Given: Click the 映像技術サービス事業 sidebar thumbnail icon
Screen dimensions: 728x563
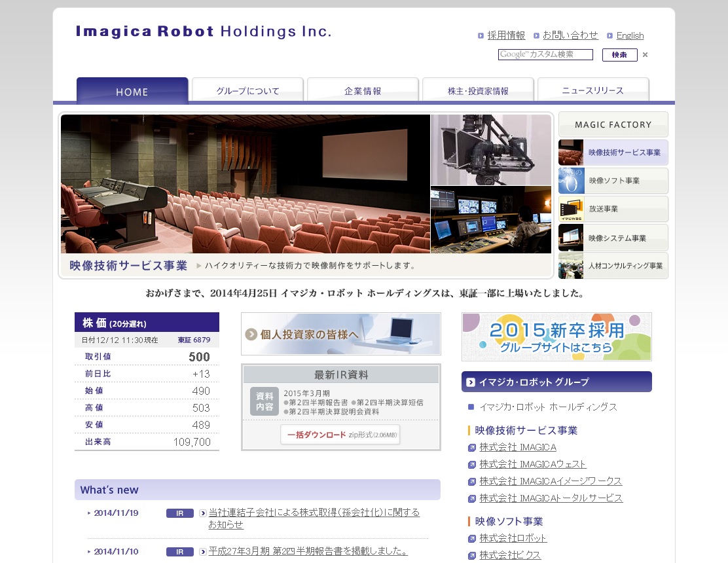Looking at the screenshot, I should pyautogui.click(x=571, y=153).
